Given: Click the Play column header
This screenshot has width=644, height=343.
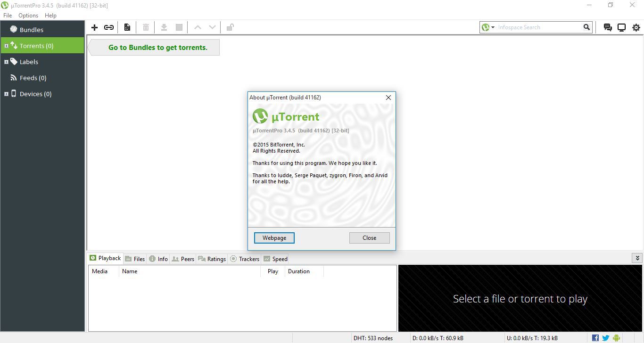Looking at the screenshot, I should (272, 271).
